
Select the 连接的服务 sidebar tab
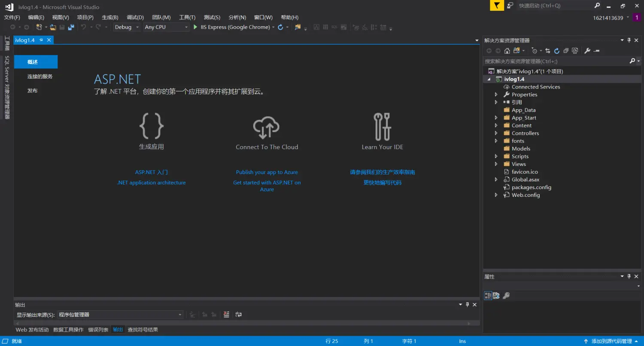pyautogui.click(x=40, y=77)
